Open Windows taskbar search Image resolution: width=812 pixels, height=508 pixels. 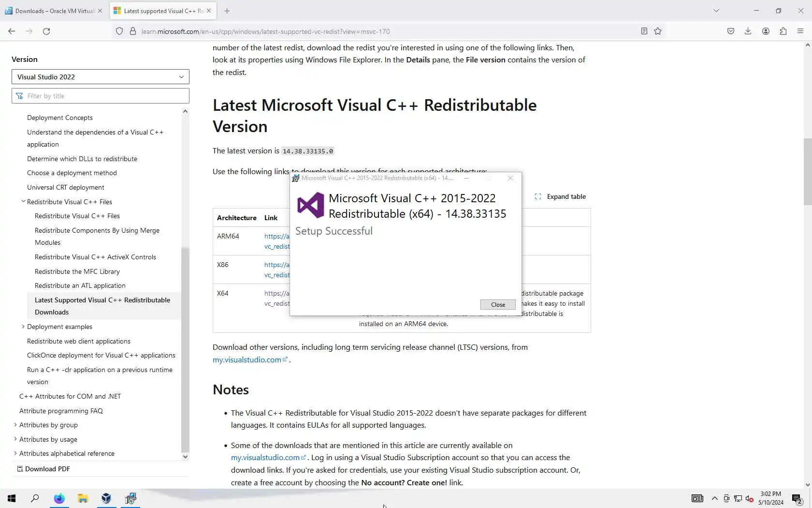pos(35,498)
